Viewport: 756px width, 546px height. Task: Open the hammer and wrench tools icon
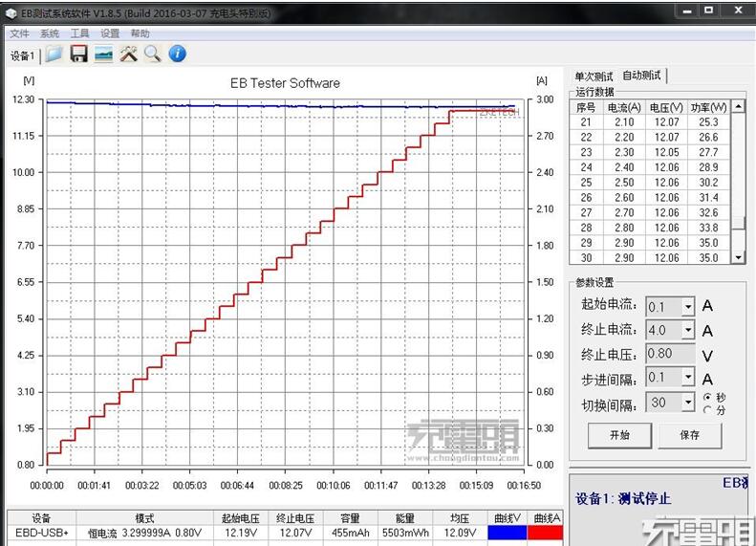[129, 55]
